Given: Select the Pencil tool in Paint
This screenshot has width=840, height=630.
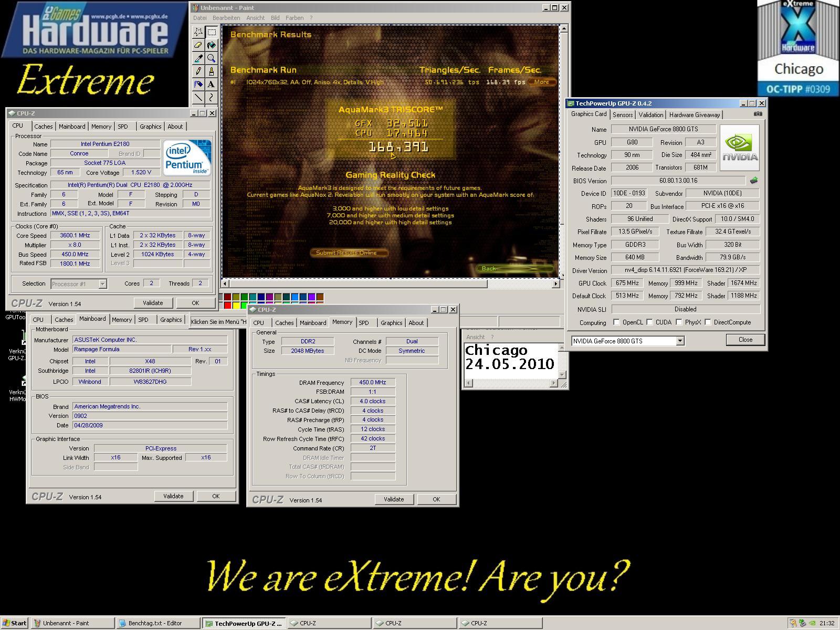Looking at the screenshot, I should (x=198, y=71).
